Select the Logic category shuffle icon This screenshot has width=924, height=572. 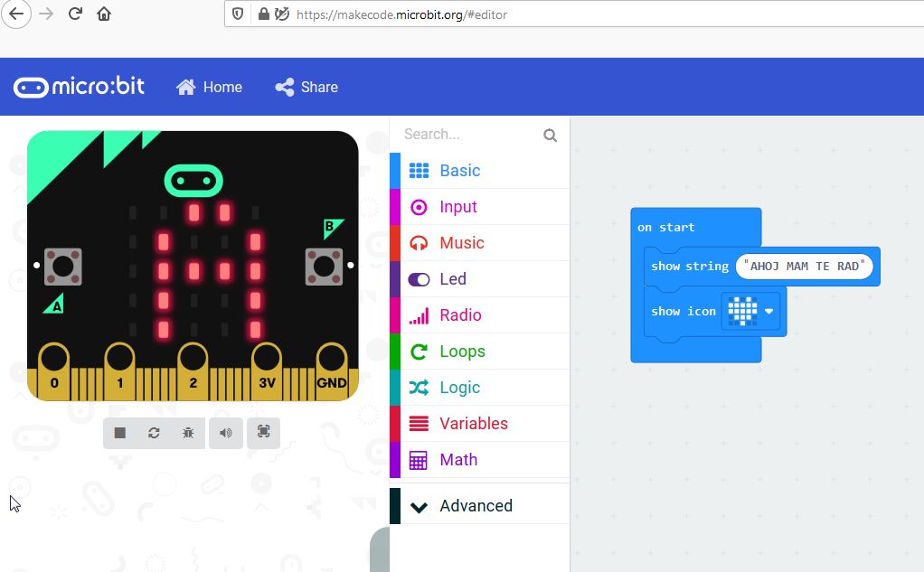[419, 388]
